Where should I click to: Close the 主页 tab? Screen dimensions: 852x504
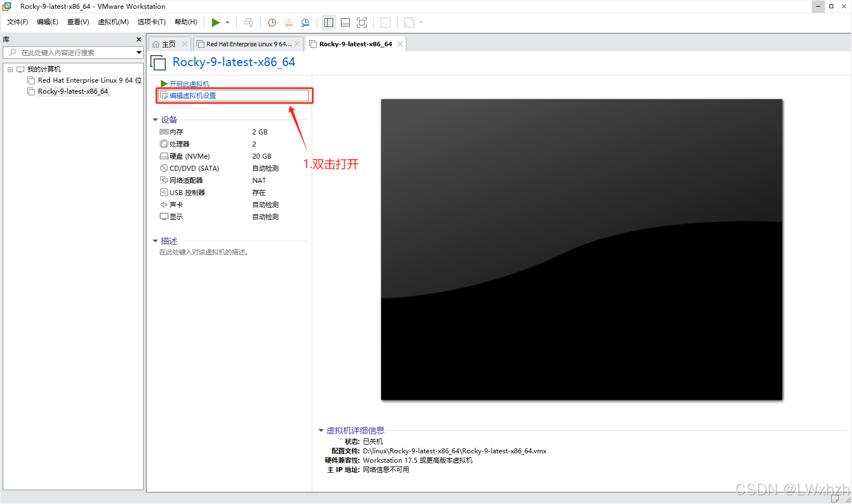184,44
